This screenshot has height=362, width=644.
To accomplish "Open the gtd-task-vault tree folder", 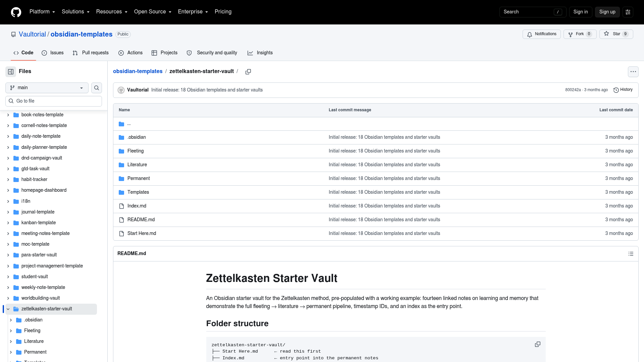I will pyautogui.click(x=35, y=169).
